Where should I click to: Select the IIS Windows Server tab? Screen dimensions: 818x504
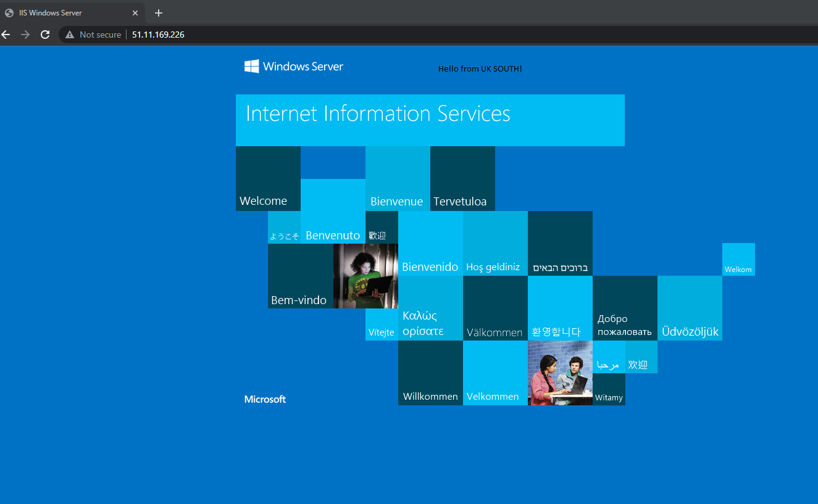[x=73, y=13]
